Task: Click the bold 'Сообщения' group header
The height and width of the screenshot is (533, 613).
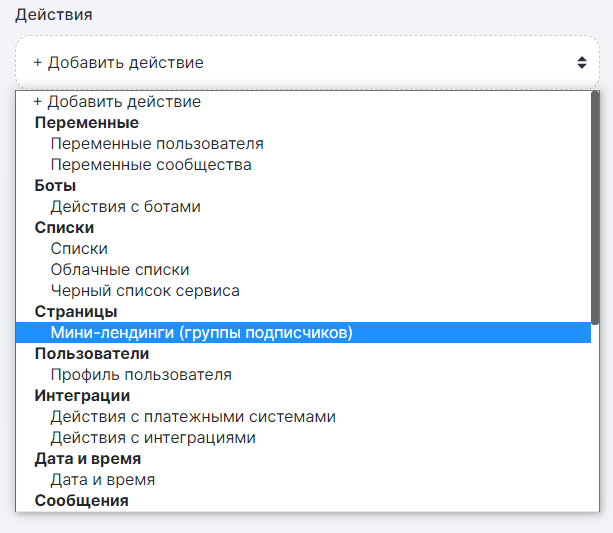Action: pos(81,500)
